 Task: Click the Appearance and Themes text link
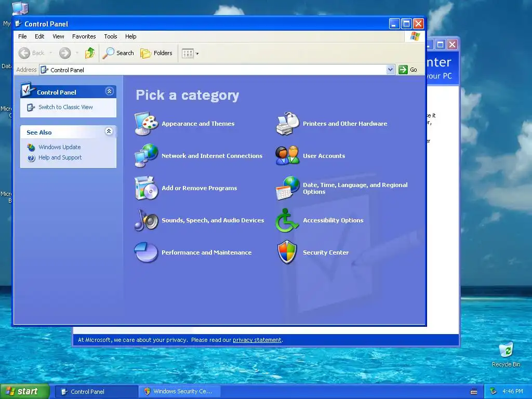pyautogui.click(x=198, y=124)
